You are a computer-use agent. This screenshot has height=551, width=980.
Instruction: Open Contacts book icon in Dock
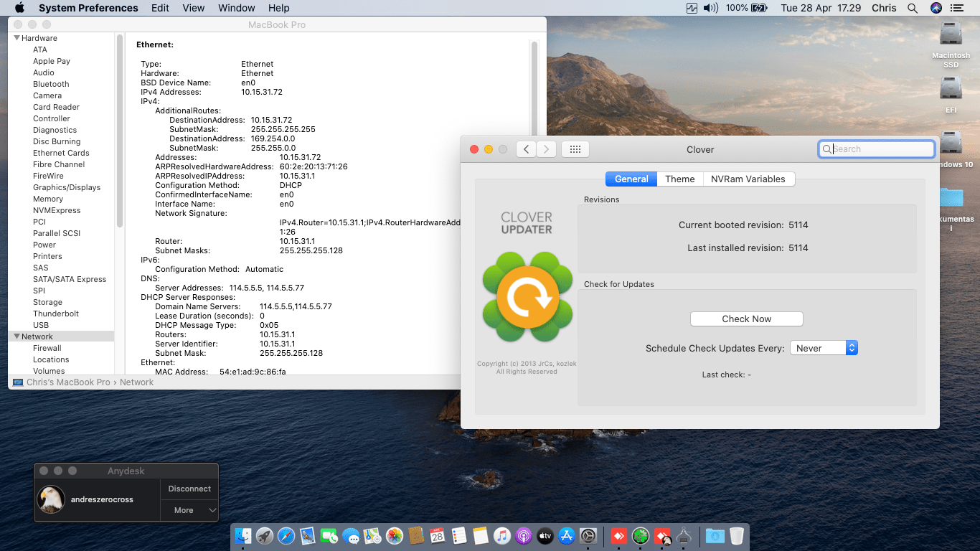pos(416,535)
